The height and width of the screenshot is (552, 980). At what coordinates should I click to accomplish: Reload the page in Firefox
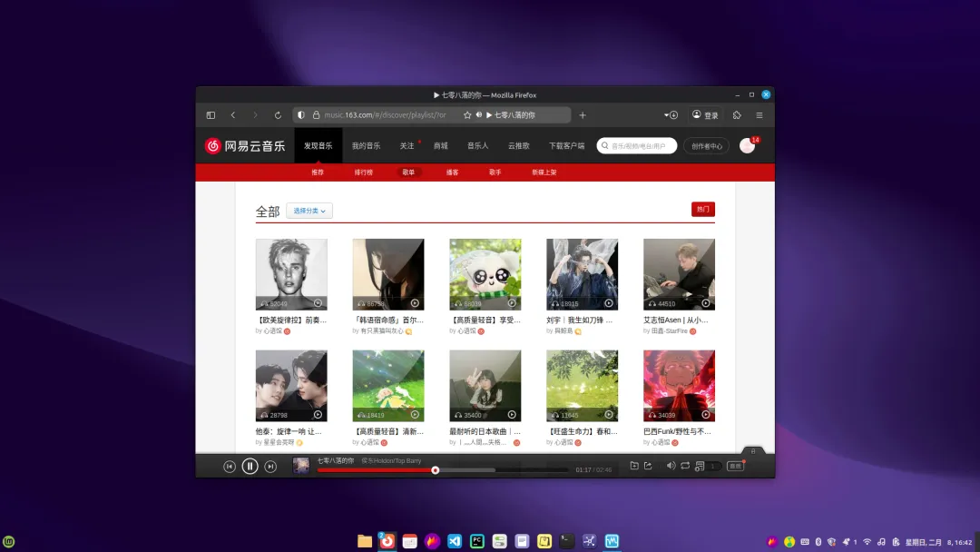[x=278, y=115]
